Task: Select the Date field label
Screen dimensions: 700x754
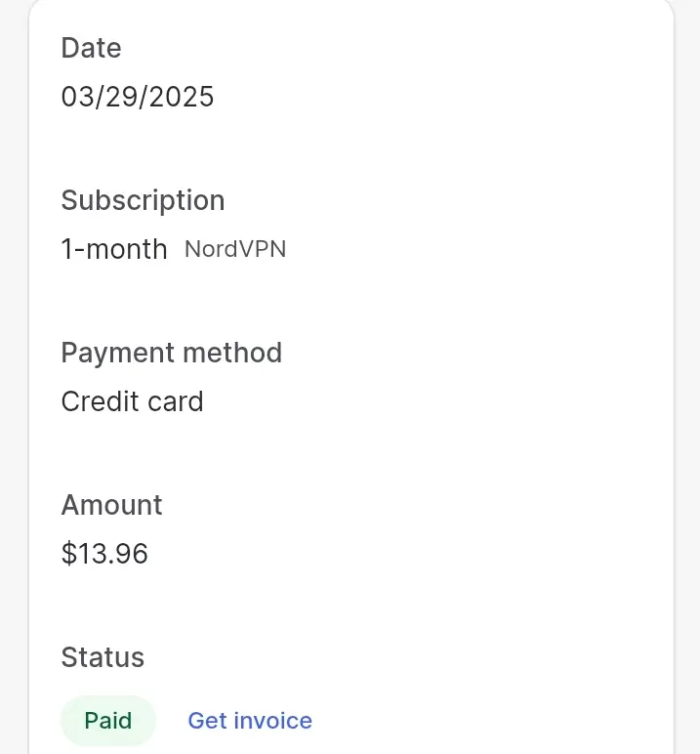Action: pyautogui.click(x=91, y=48)
